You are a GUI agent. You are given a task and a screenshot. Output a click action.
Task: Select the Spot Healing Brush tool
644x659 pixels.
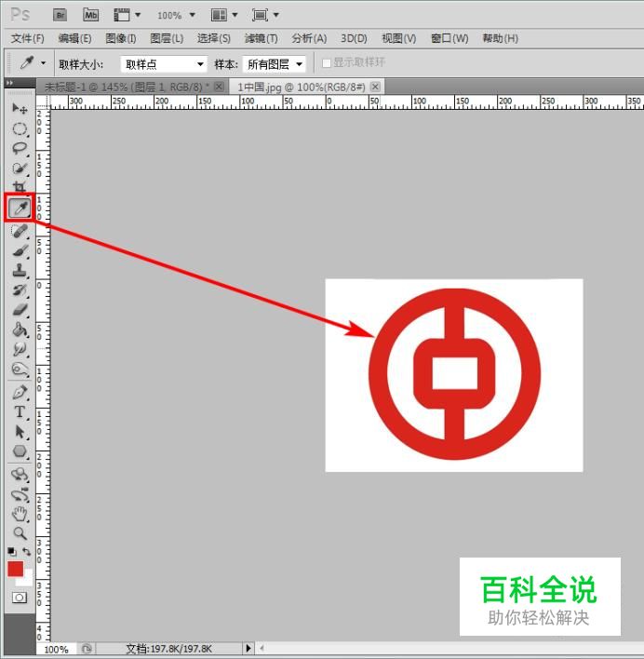click(20, 231)
